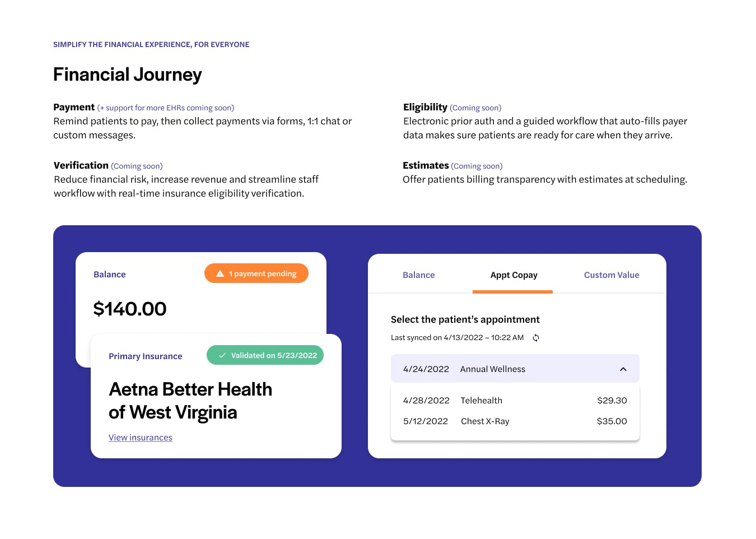Viewport: 756px width, 539px height.
Task: Select the Chest X-Ray 5/12/2022 appointment
Action: (x=515, y=421)
